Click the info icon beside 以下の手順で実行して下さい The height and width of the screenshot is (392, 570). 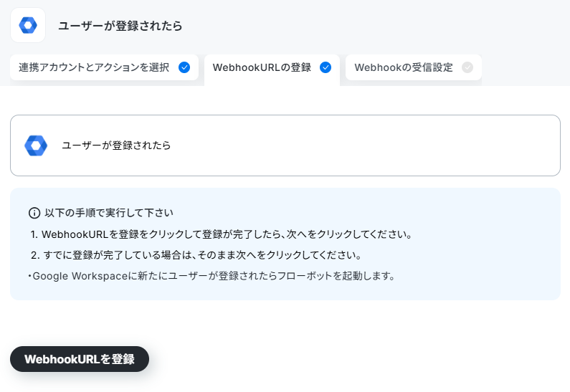click(34, 213)
